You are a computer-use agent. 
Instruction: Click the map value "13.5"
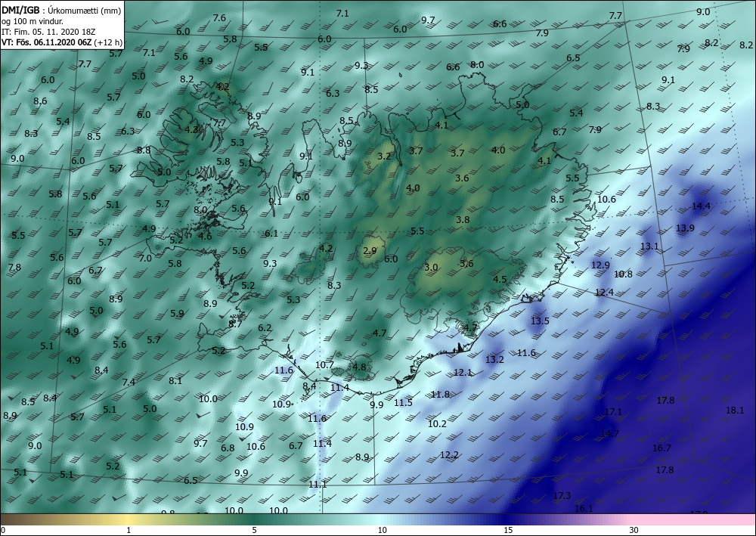[540, 321]
